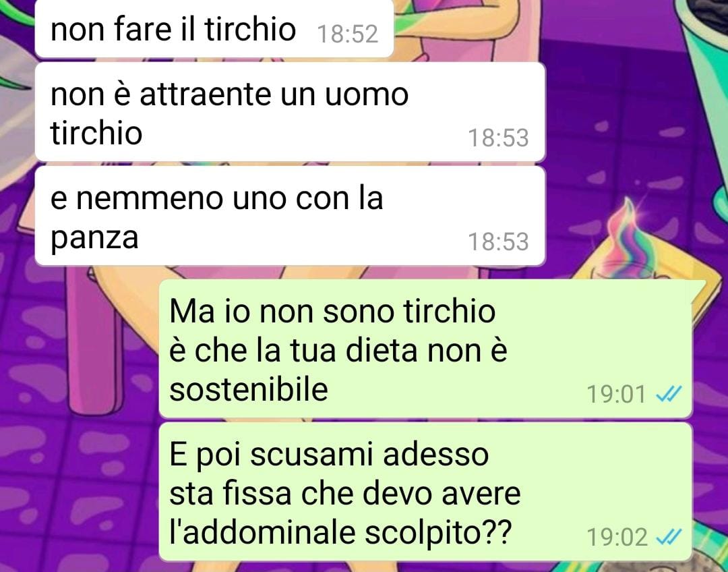Click the word "sostenibile" in the outgoing message
This screenshot has height=572, width=728.
point(249,389)
